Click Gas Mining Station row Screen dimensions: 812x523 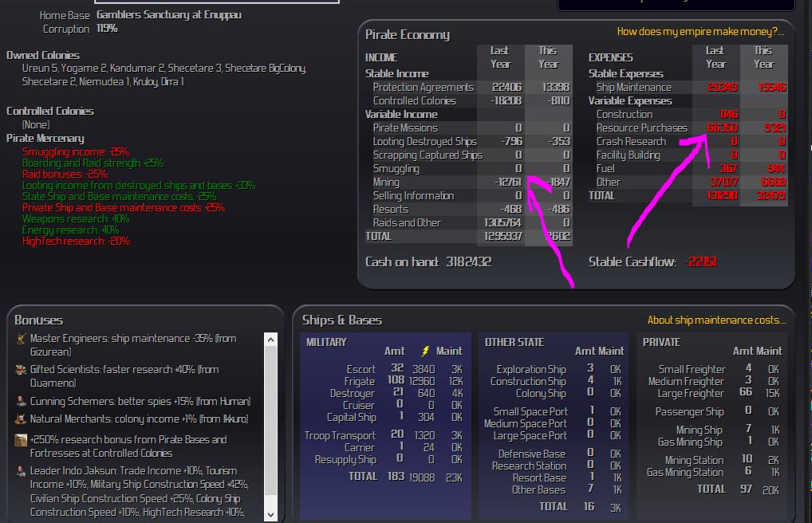(712, 472)
